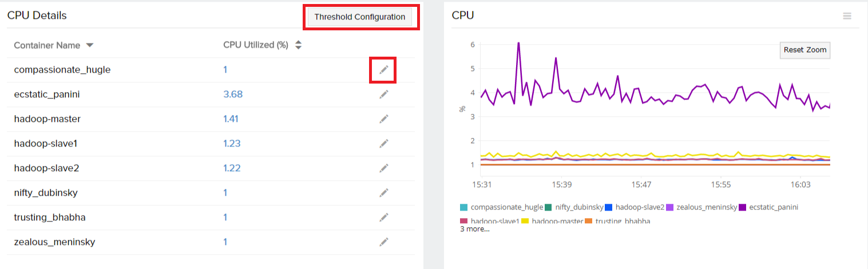Click edit pencil in hadoop-master row
This screenshot has width=868, height=269.
[383, 119]
